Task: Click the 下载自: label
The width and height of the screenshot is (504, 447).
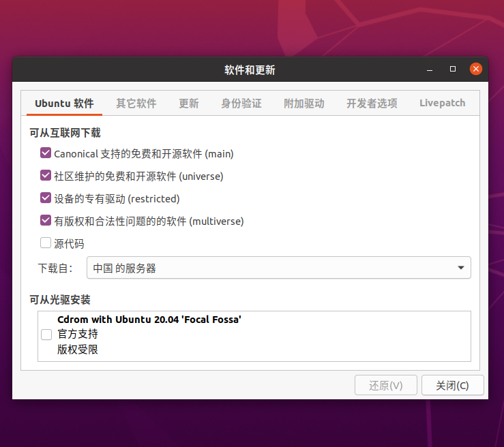Action: click(56, 268)
